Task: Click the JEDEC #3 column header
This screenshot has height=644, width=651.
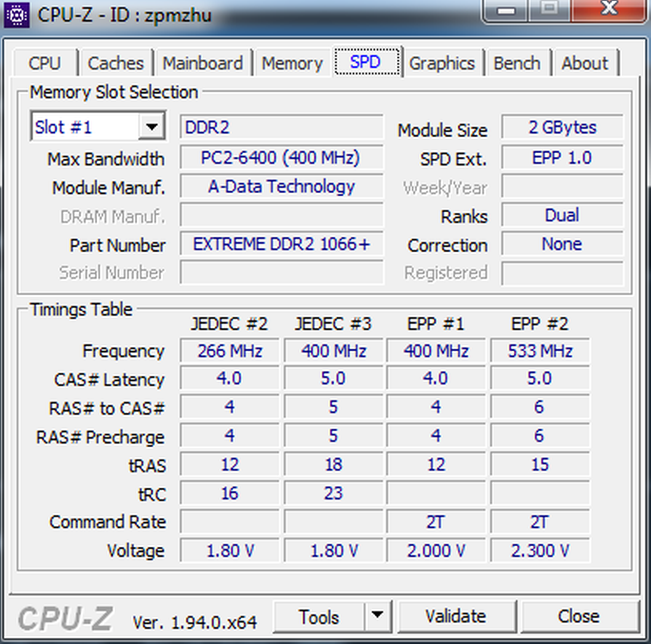Action: point(333,324)
